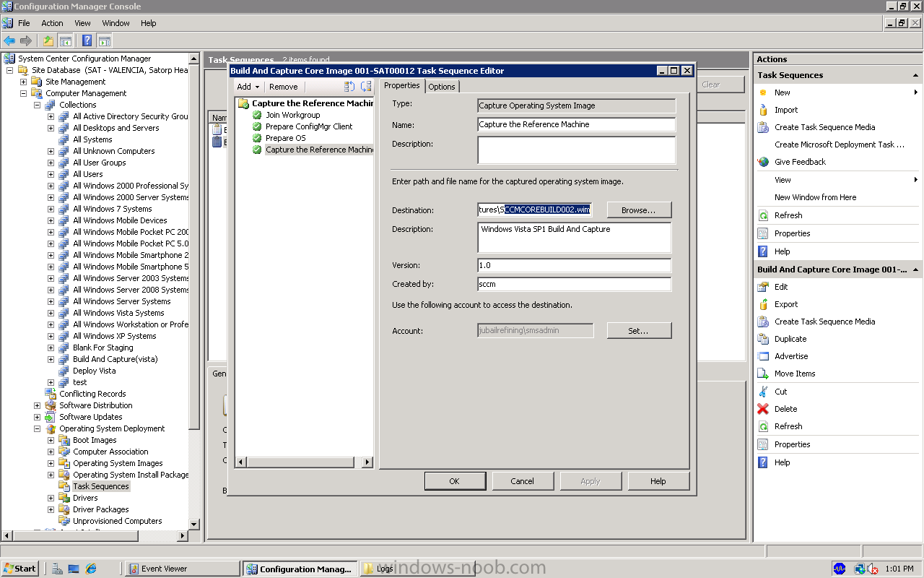Switch to the Options tab

pos(442,87)
